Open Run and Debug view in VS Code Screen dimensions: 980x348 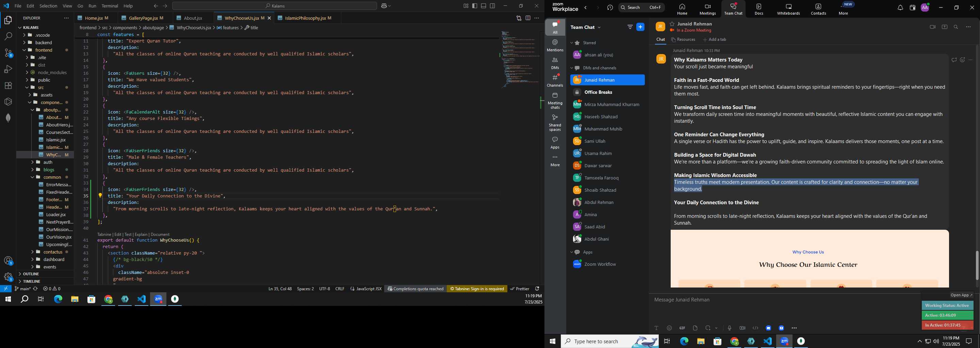[8, 69]
